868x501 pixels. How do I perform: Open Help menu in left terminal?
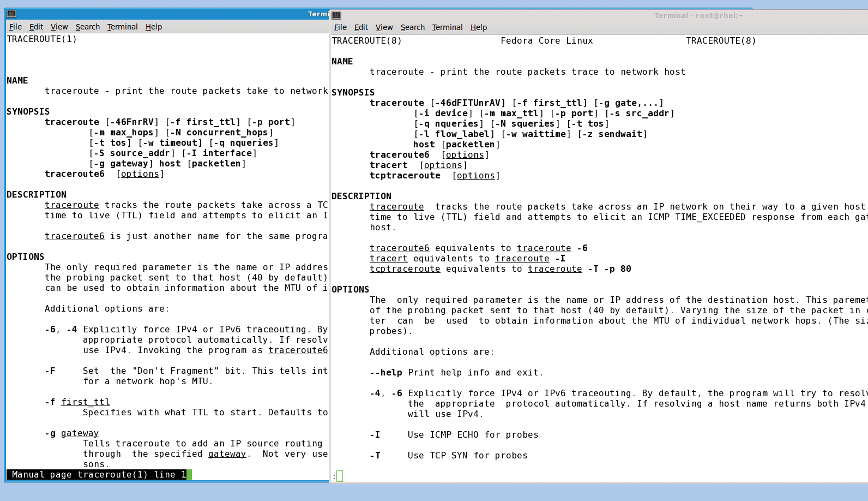pyautogui.click(x=153, y=27)
